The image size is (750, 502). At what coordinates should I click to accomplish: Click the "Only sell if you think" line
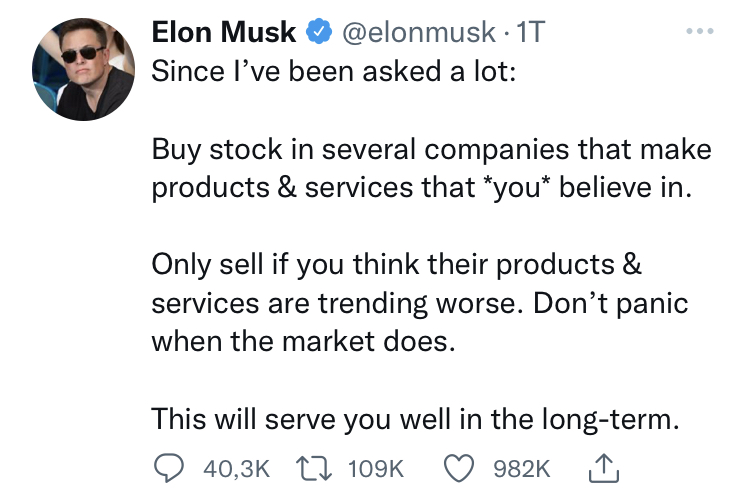click(395, 266)
